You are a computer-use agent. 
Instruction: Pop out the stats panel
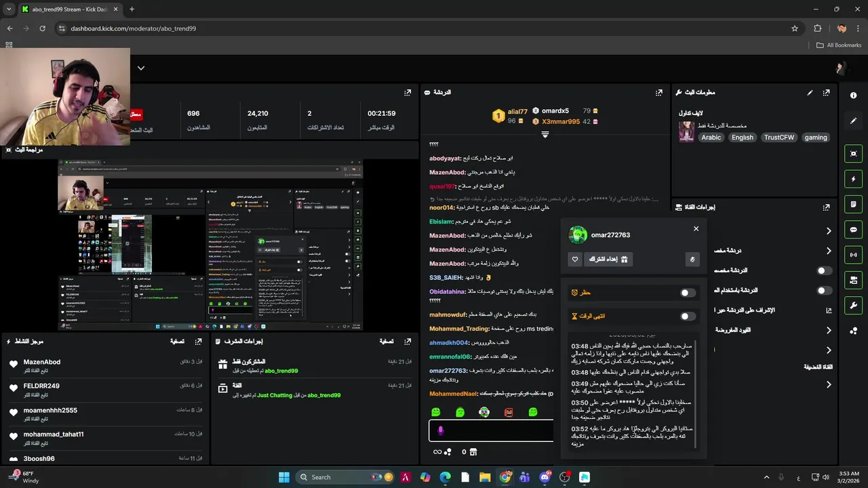pyautogui.click(x=408, y=92)
